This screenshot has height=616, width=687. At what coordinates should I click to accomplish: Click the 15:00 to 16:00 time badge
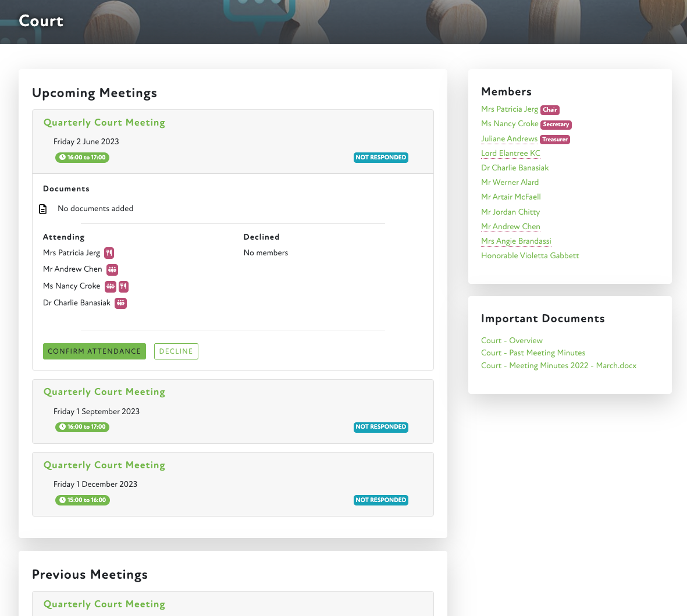[x=83, y=500]
